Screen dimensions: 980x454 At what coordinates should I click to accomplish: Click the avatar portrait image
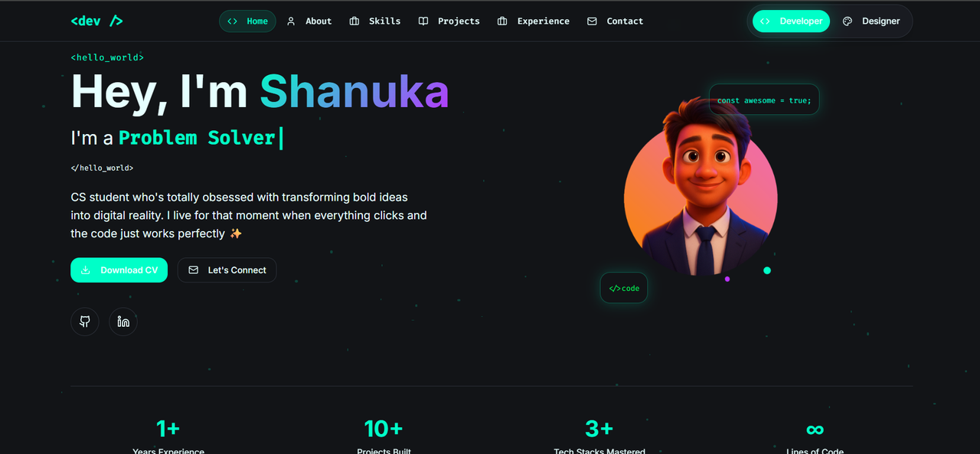pos(701,186)
